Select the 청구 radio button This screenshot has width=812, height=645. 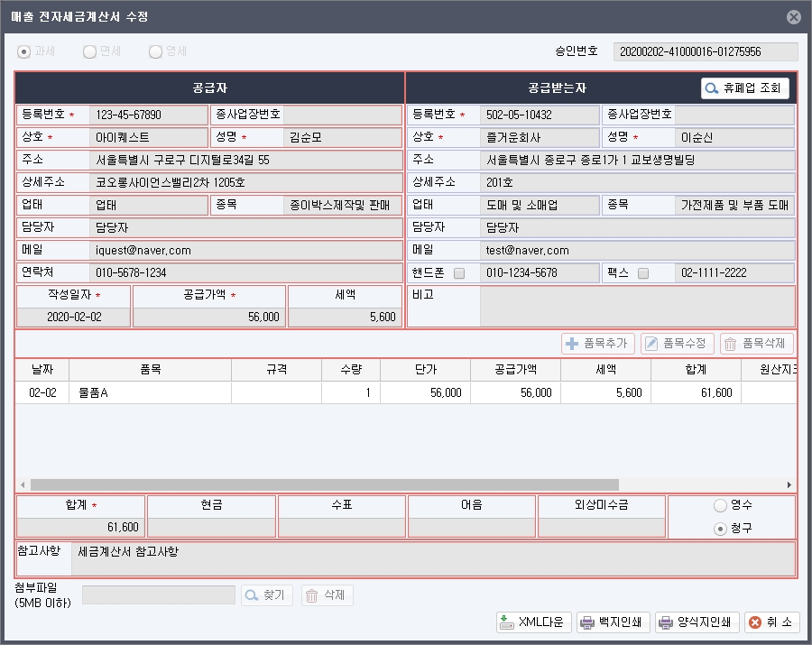[x=720, y=529]
